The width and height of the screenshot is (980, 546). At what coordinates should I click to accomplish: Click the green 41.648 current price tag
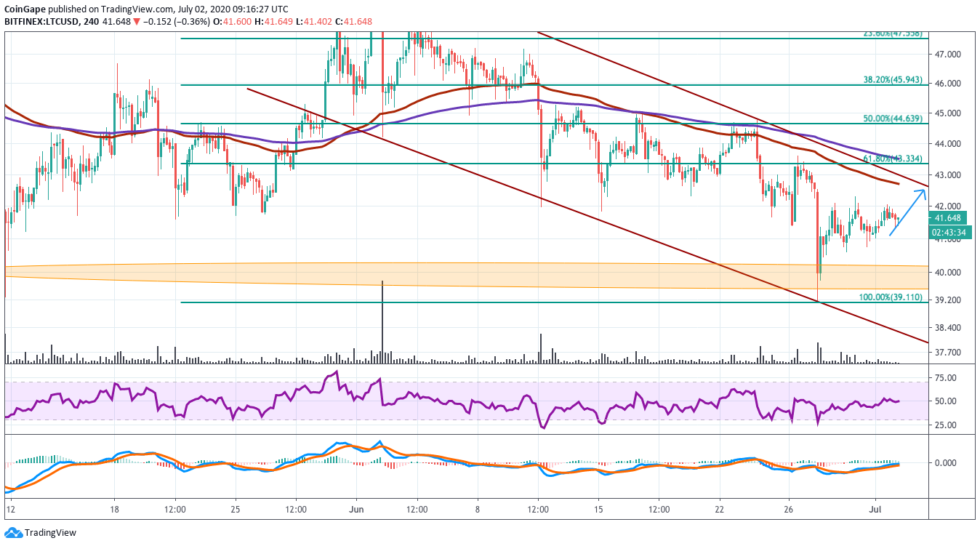[x=950, y=218]
